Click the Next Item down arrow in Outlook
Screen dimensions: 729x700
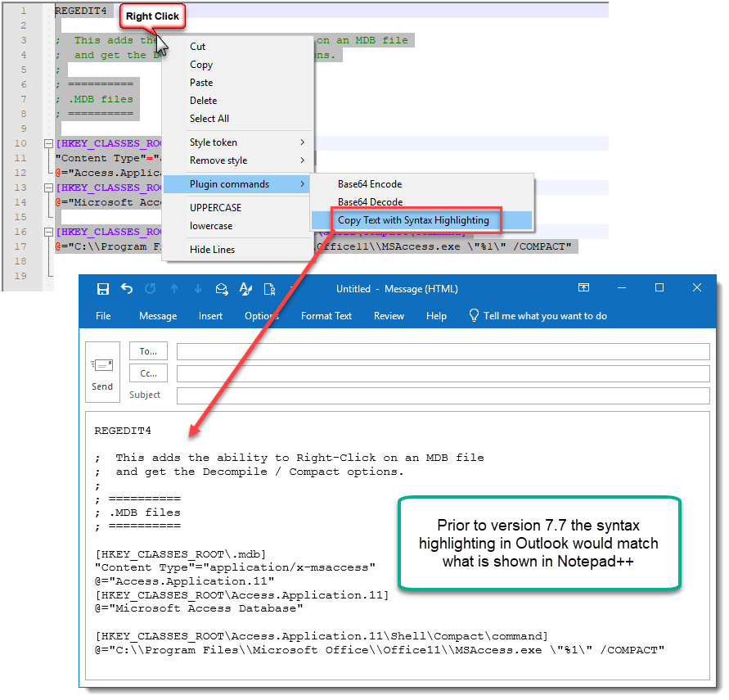tap(198, 289)
